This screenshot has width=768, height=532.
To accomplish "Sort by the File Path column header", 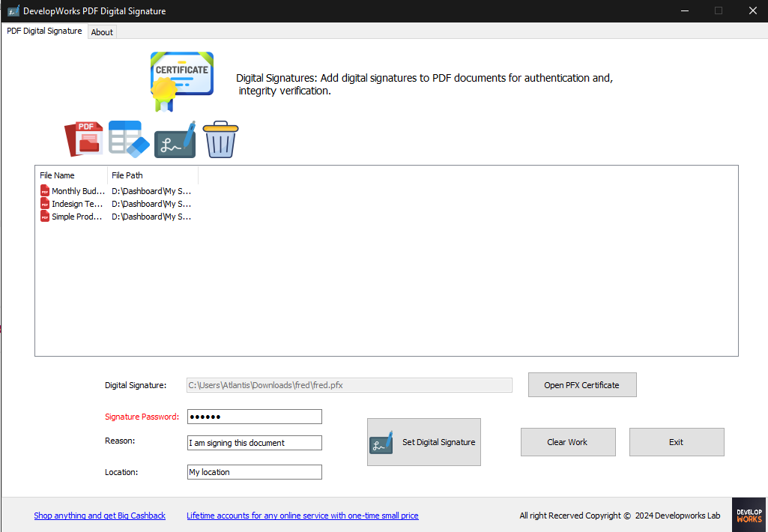I will pyautogui.click(x=153, y=175).
